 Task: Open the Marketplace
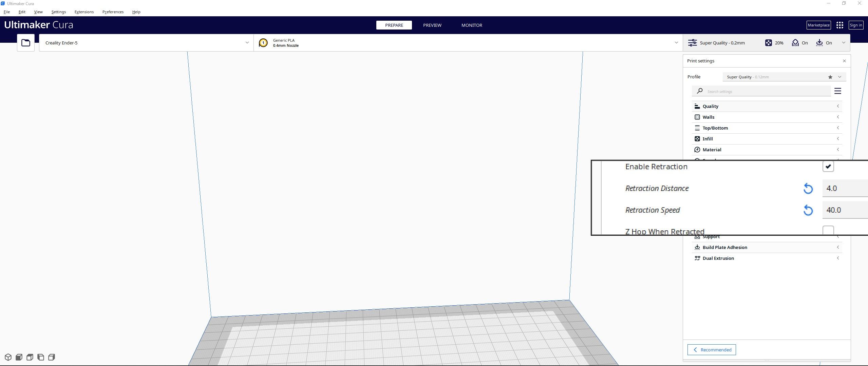[x=818, y=25]
